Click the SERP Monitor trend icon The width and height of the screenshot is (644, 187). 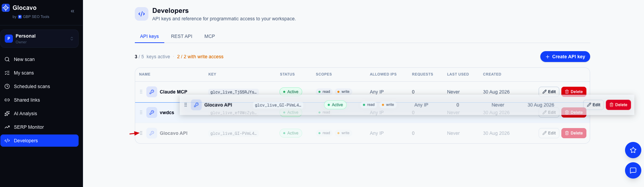point(7,127)
